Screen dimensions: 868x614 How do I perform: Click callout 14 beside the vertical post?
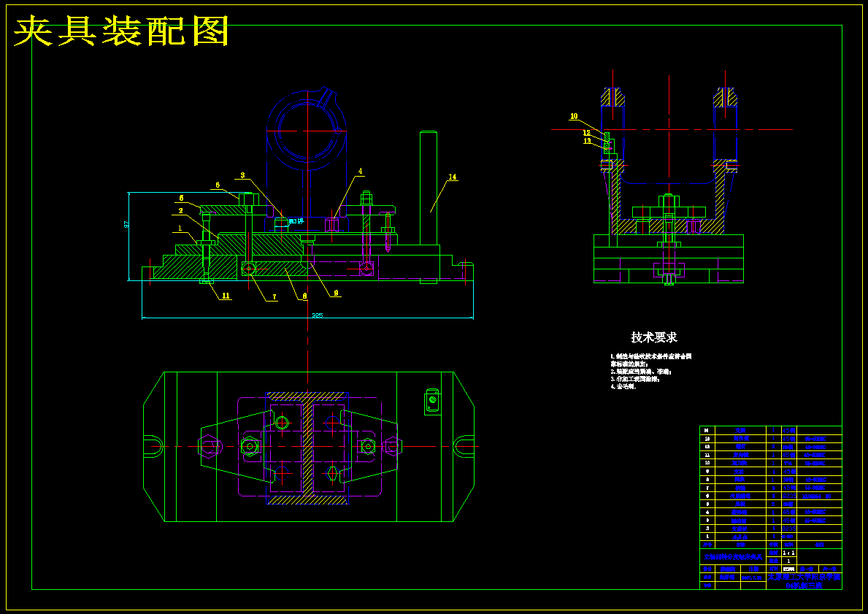453,177
